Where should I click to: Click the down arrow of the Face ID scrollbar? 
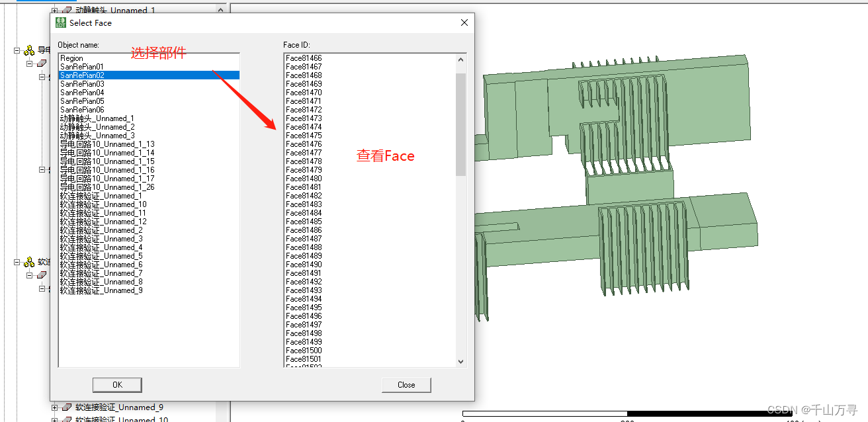[x=460, y=361]
